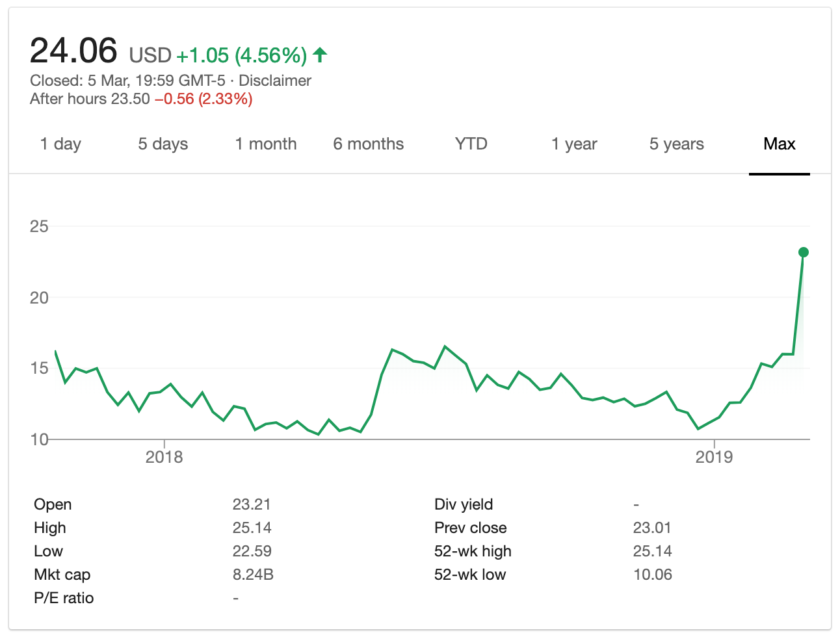Click the 2018 x-axis label
Image resolution: width=840 pixels, height=637 pixels.
[x=164, y=457]
